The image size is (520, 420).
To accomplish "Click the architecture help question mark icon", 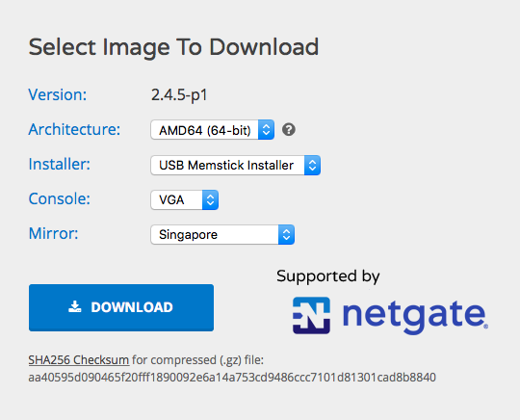I will point(289,129).
